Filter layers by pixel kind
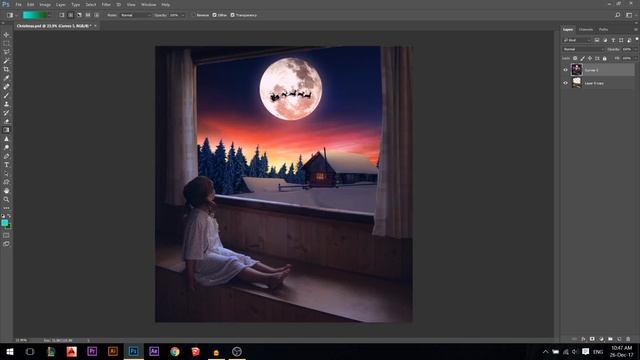 pos(597,40)
